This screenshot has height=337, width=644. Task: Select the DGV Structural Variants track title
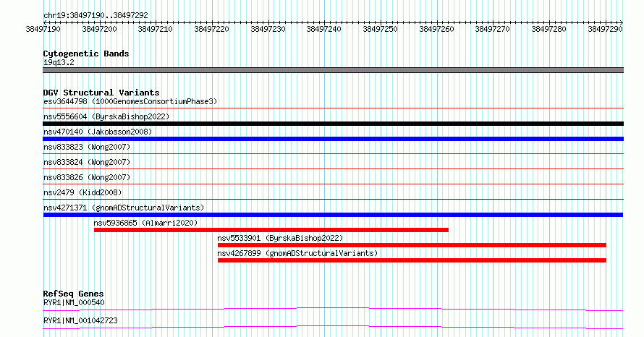[x=101, y=93]
